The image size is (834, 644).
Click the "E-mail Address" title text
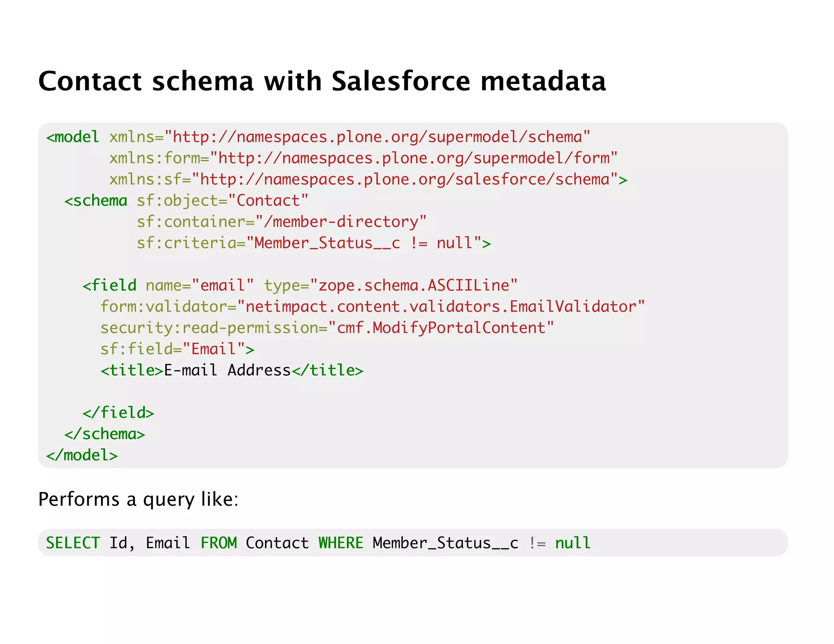click(227, 370)
